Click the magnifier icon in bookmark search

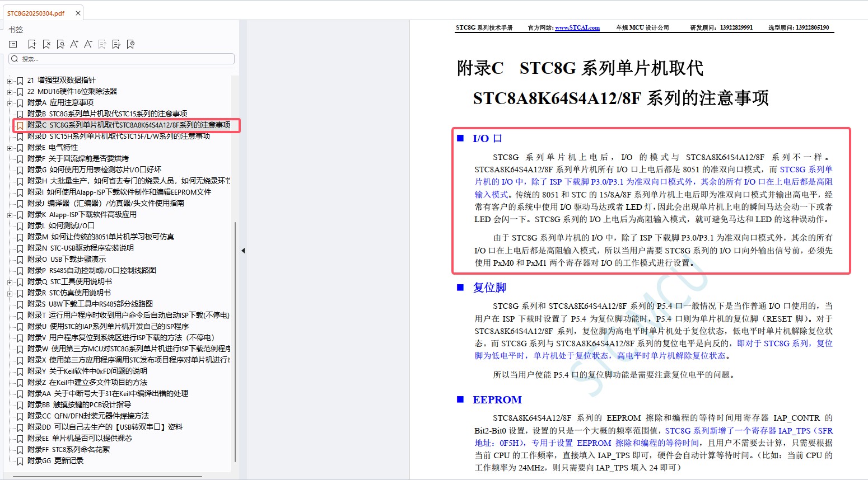tap(15, 59)
